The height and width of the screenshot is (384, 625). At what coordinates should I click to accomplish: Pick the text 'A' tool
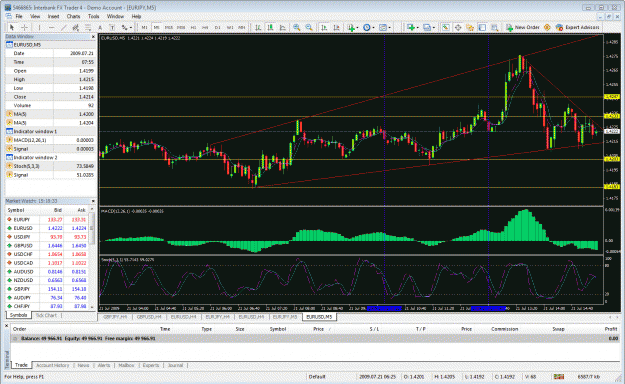tap(100, 27)
